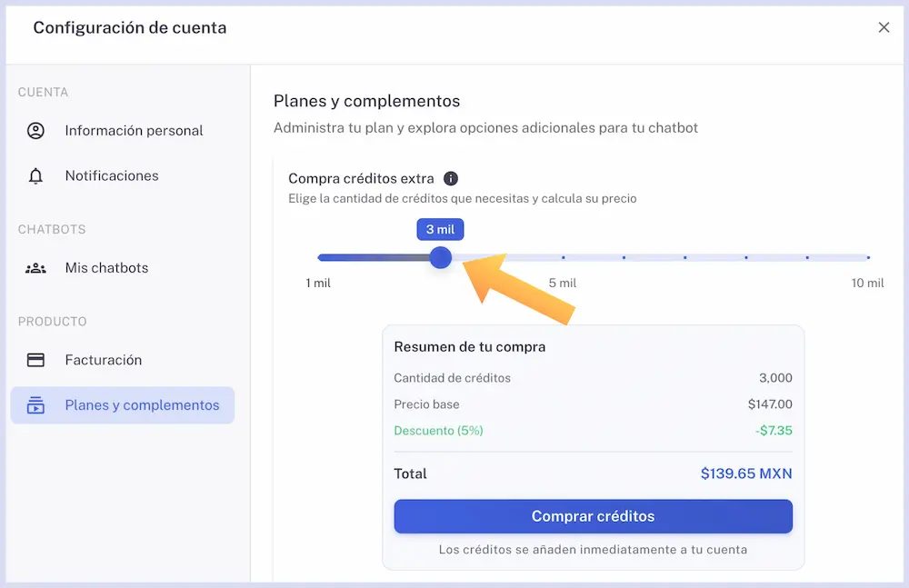Image resolution: width=909 pixels, height=588 pixels.
Task: Click the Planes y complementos stack icon
Action: tap(35, 405)
